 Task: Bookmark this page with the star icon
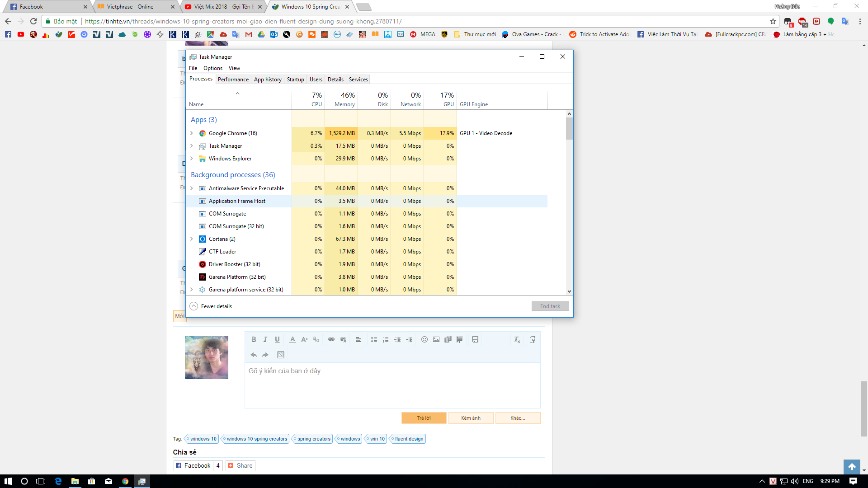773,21
